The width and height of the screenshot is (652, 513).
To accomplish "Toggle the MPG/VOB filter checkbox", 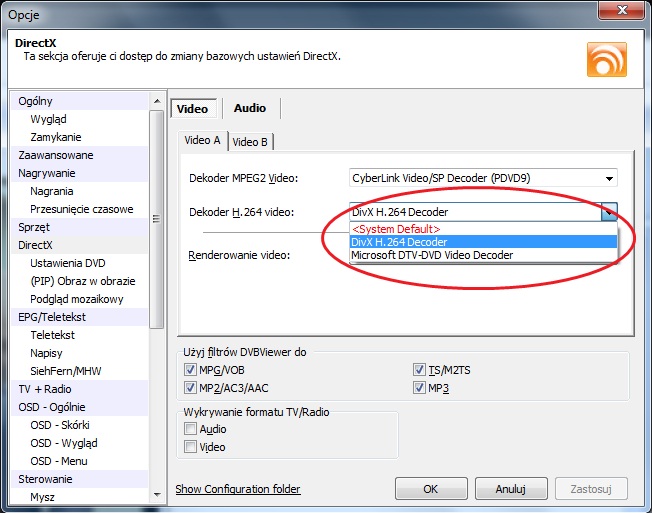I will click(x=190, y=369).
